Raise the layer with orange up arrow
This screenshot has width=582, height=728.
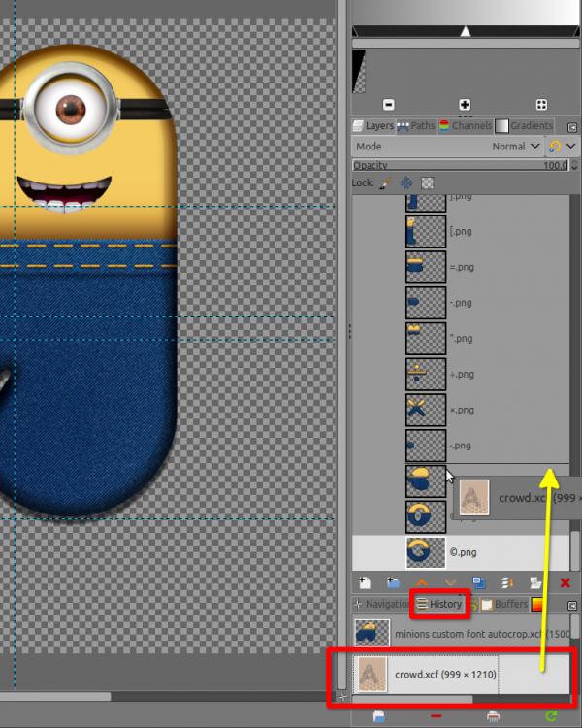coord(422,582)
